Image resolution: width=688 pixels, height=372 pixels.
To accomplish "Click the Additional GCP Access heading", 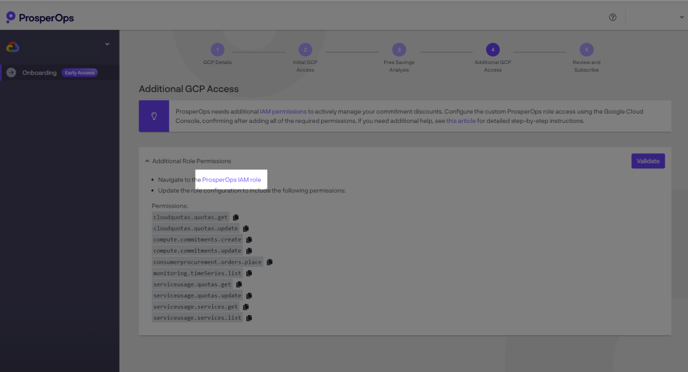I will 189,89.
